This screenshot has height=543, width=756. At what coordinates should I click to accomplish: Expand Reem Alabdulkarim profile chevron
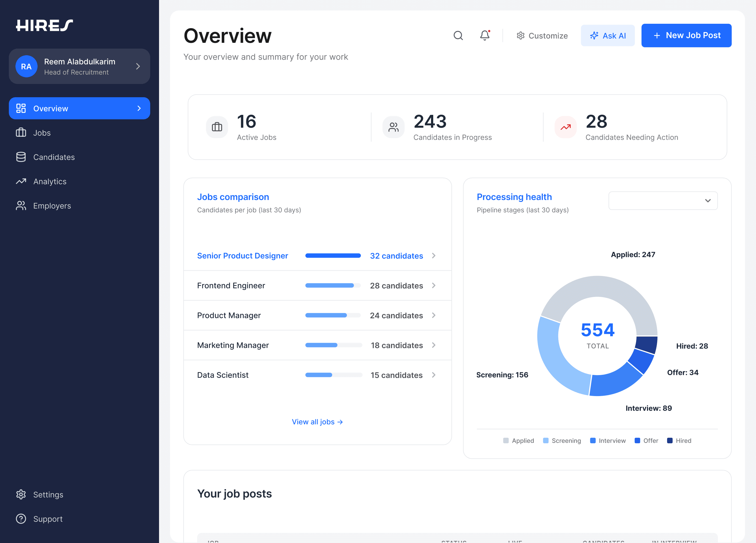coord(138,66)
